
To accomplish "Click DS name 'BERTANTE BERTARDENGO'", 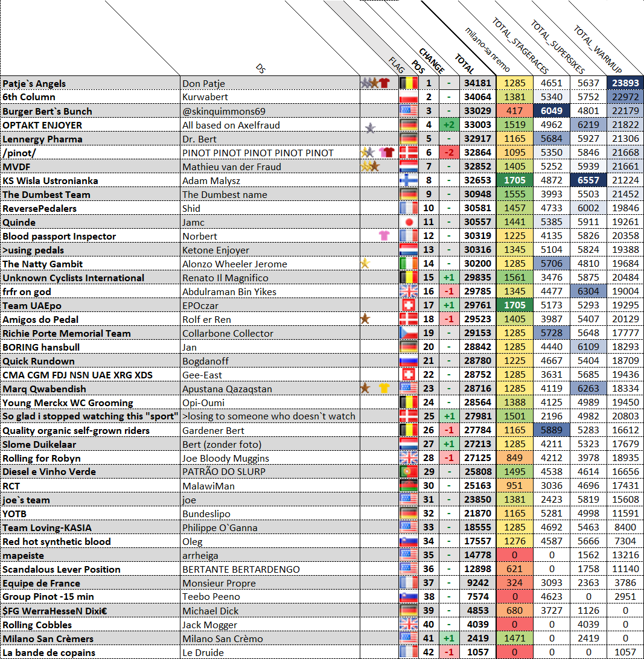I will pyautogui.click(x=241, y=569).
